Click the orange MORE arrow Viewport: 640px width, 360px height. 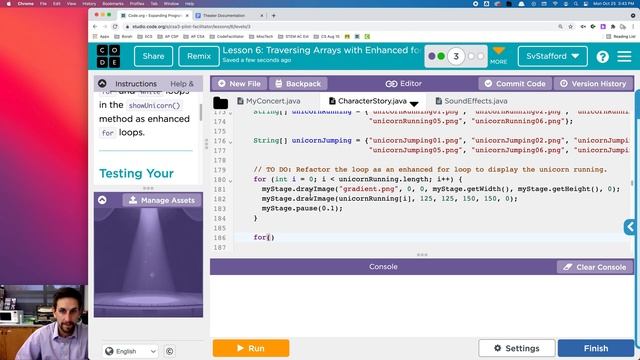[498, 51]
